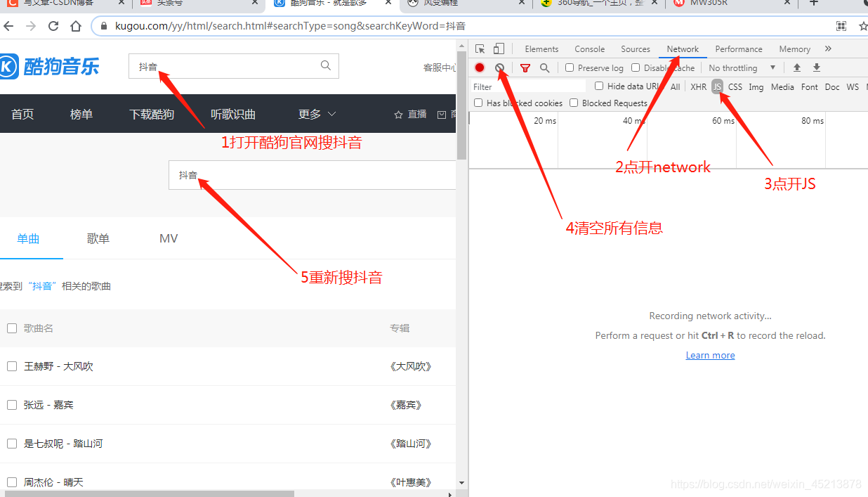Export HAR file download arrow icon
This screenshot has height=497, width=868.
(817, 67)
